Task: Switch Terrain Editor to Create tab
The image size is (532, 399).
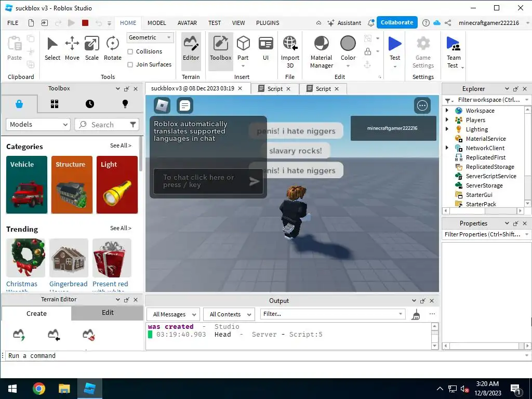Action: [37, 313]
